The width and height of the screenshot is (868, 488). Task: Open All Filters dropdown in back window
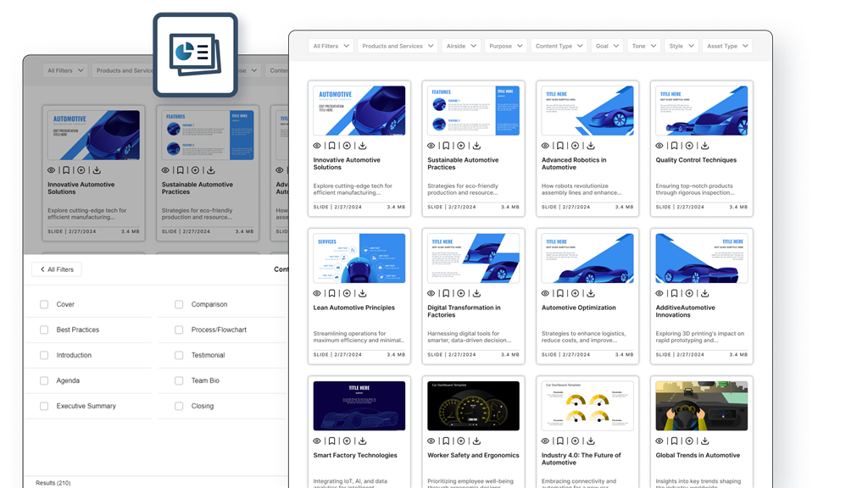click(x=65, y=70)
